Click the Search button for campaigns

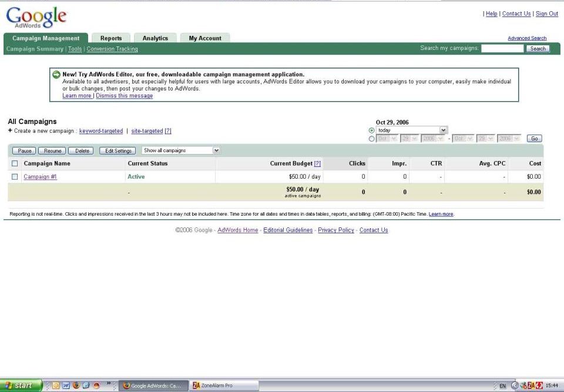point(538,49)
